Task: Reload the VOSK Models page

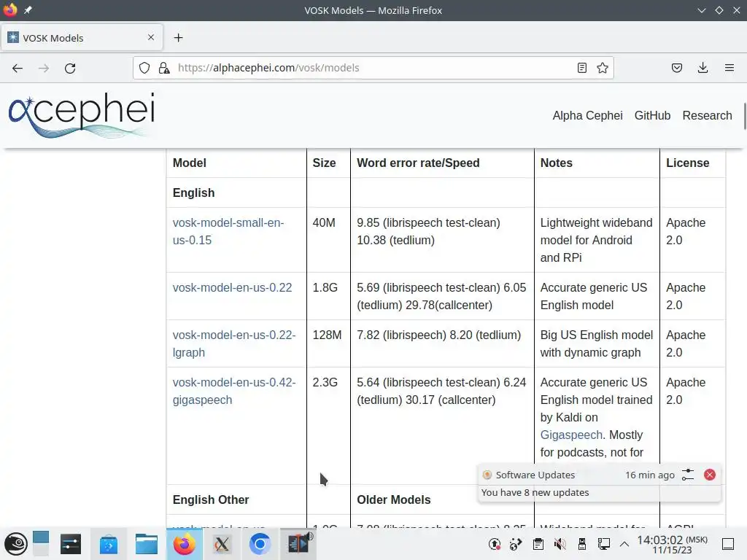Action: tap(70, 68)
